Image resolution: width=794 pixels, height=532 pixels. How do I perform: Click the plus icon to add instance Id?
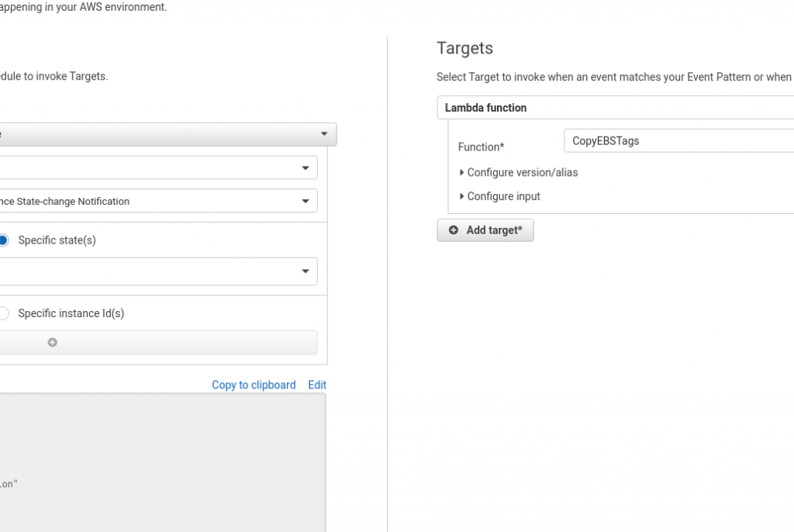click(x=52, y=342)
